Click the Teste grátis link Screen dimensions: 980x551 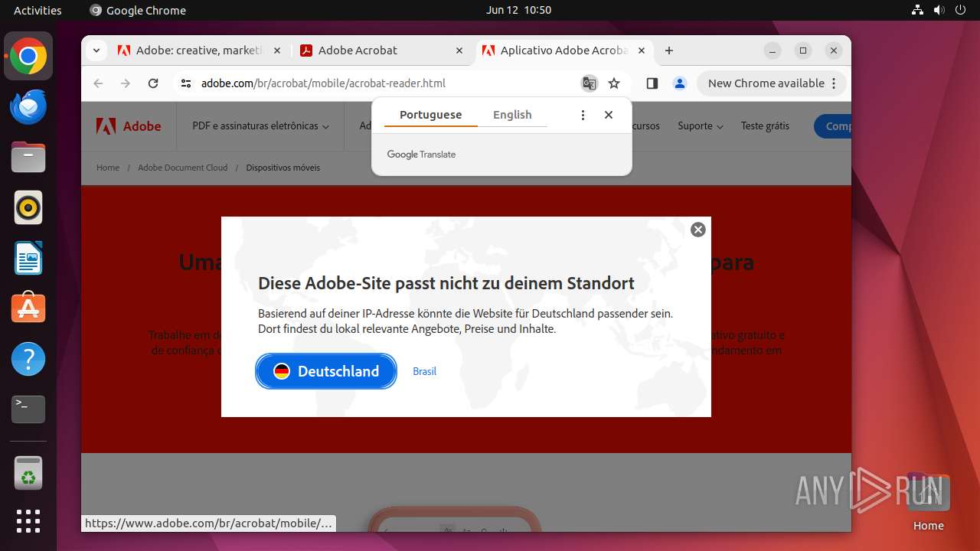click(x=765, y=126)
